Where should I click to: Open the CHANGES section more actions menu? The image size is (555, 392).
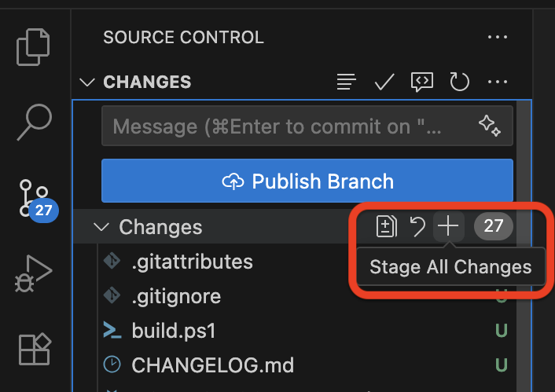497,82
